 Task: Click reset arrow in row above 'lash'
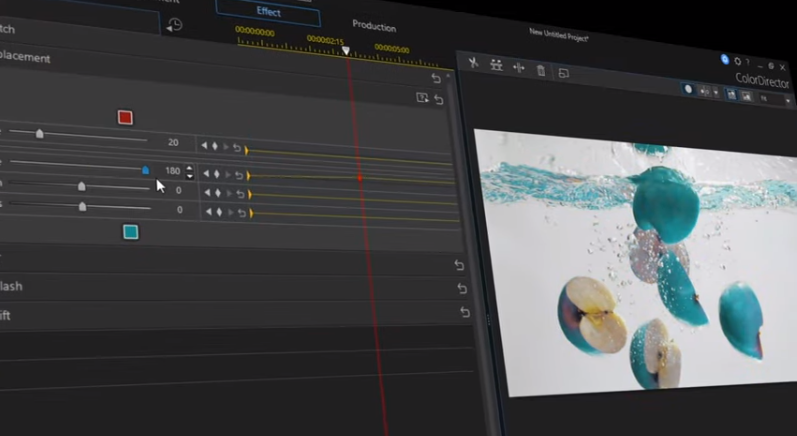click(x=459, y=265)
